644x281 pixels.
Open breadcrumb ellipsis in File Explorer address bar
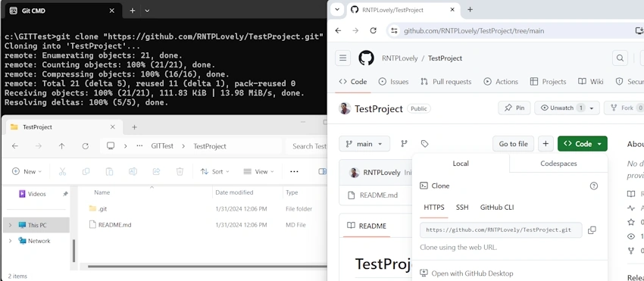[x=139, y=146]
